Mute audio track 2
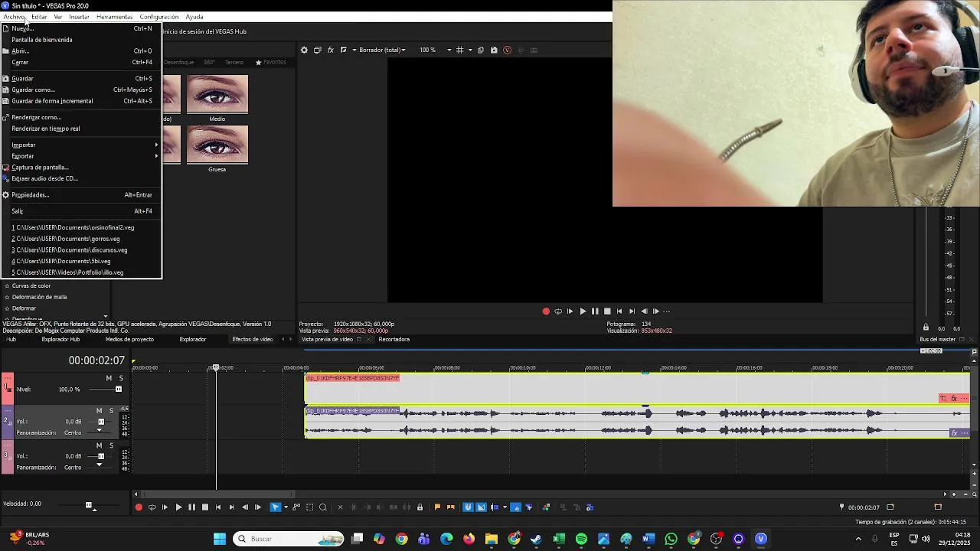 [100, 411]
